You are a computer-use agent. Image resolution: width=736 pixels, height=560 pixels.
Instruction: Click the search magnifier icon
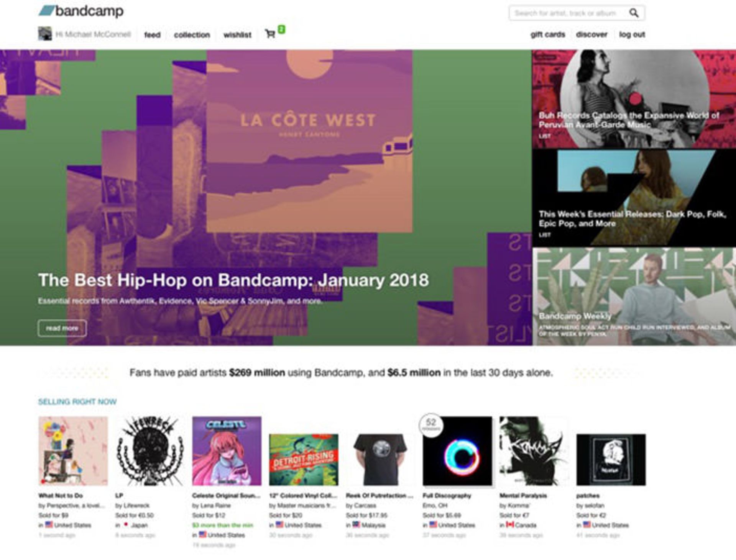tap(634, 13)
